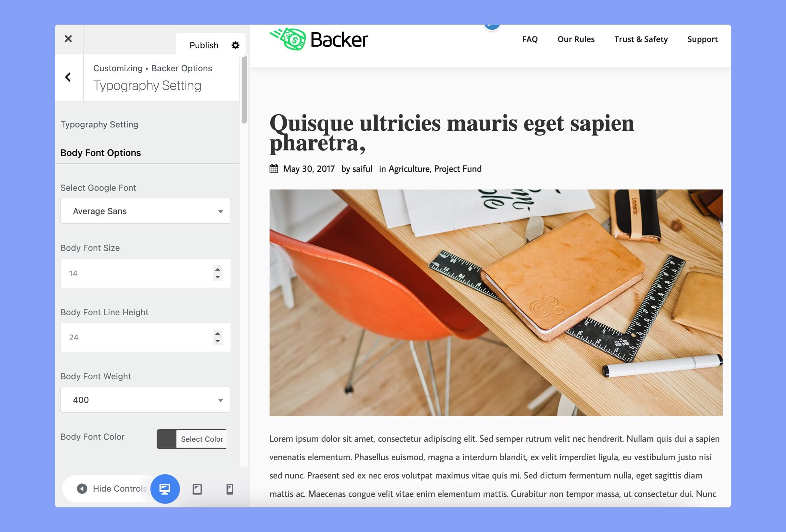Switch to mobile preview device icon
This screenshot has height=532, width=786.
click(229, 489)
